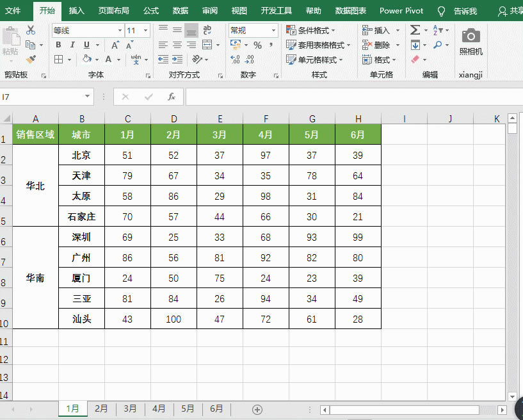Click the Percent Style icon

pyautogui.click(x=257, y=44)
